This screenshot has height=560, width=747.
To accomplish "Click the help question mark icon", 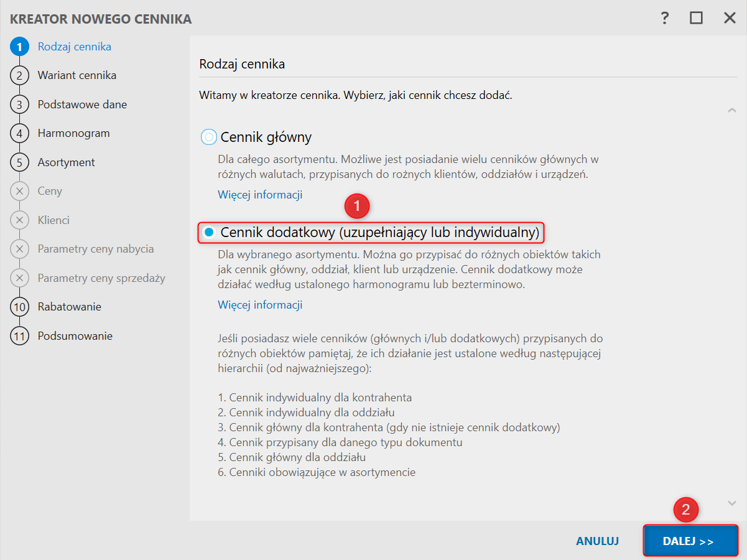I will coord(665,17).
